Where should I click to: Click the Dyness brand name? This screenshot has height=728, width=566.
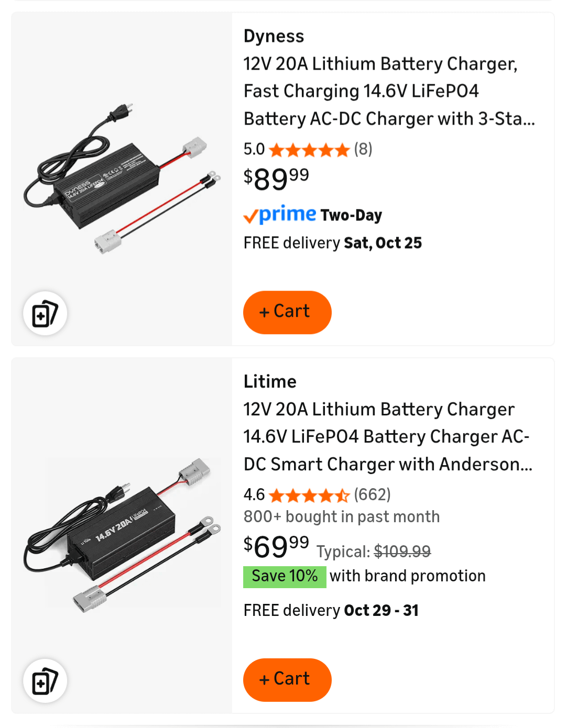coord(274,36)
